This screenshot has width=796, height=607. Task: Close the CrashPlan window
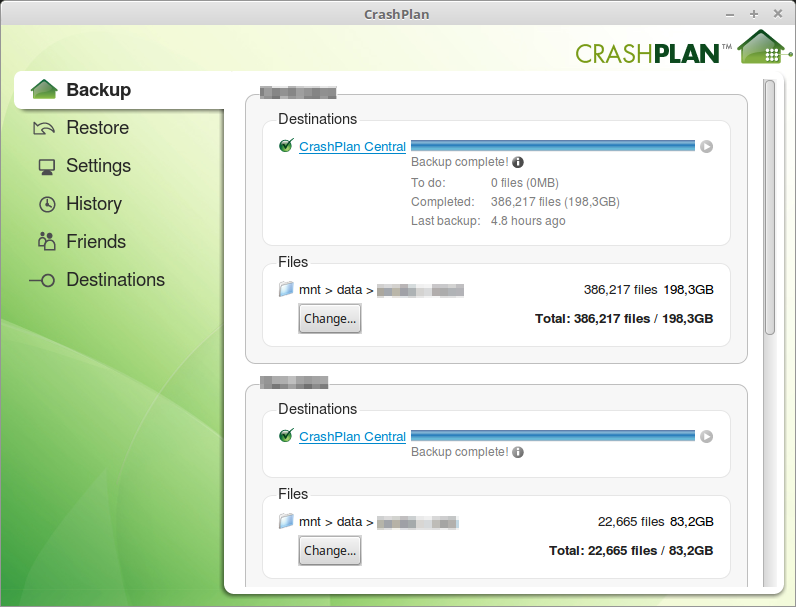click(x=778, y=14)
